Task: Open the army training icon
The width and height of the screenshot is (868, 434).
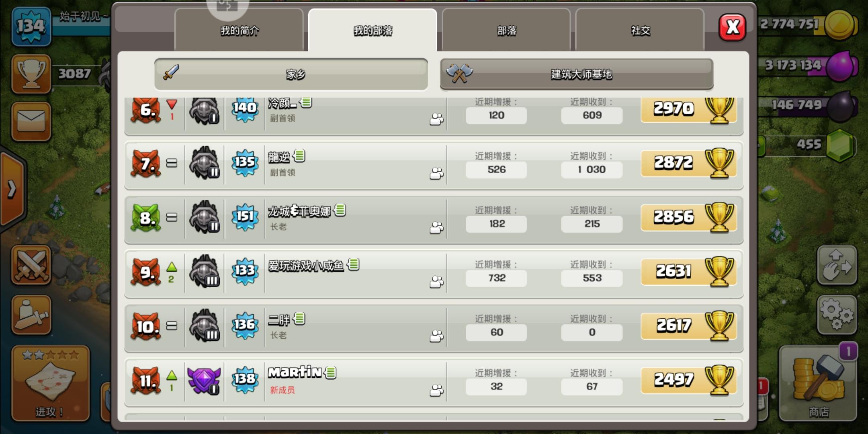Action: tap(31, 315)
